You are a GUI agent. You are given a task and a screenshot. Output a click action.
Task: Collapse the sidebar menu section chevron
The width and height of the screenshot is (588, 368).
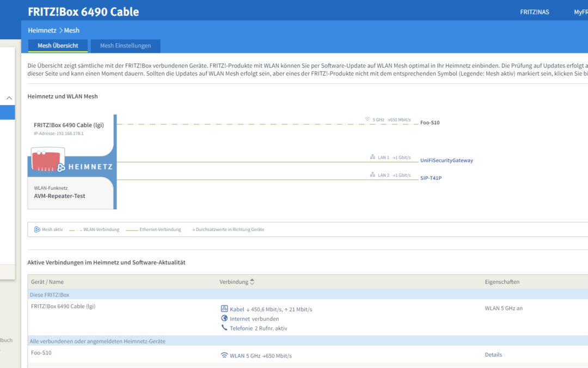[x=9, y=98]
